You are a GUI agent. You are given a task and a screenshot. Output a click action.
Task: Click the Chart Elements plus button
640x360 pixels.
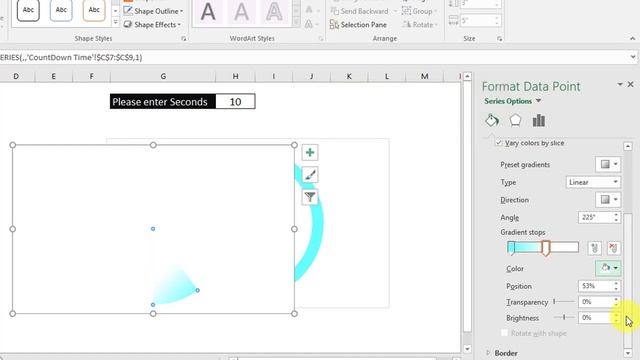pyautogui.click(x=310, y=153)
